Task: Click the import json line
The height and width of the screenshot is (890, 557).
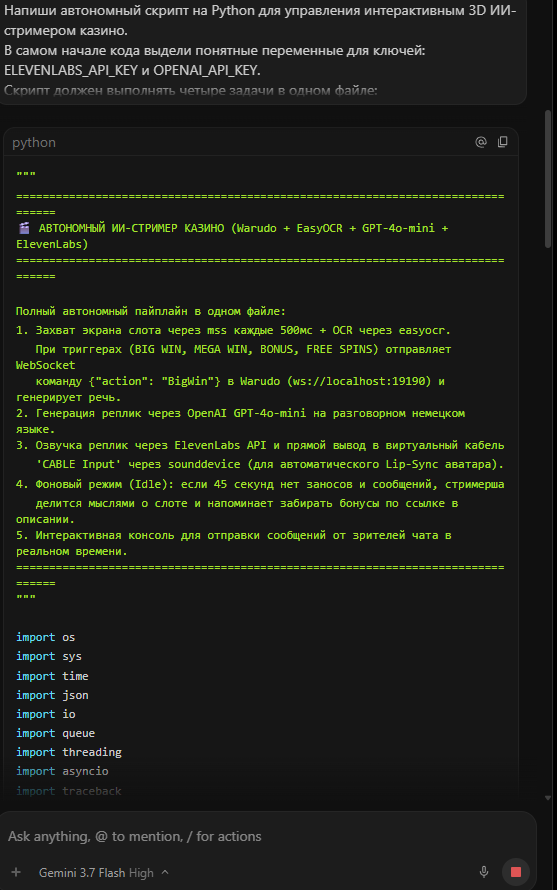Action: tap(52, 695)
